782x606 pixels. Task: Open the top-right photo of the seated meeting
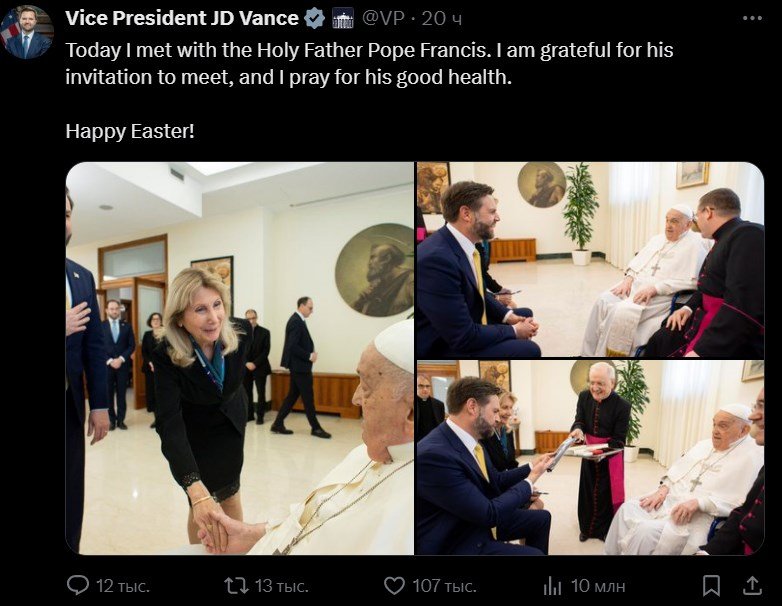[589, 259]
